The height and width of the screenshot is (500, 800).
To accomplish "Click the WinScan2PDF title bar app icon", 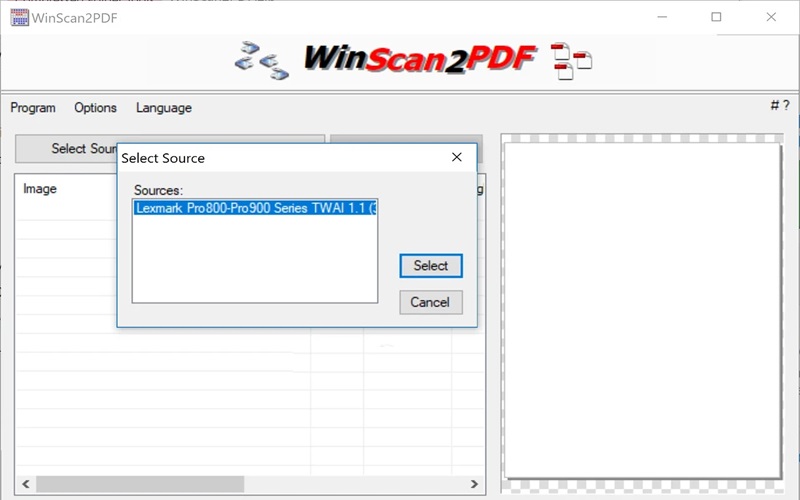I will [x=19, y=17].
